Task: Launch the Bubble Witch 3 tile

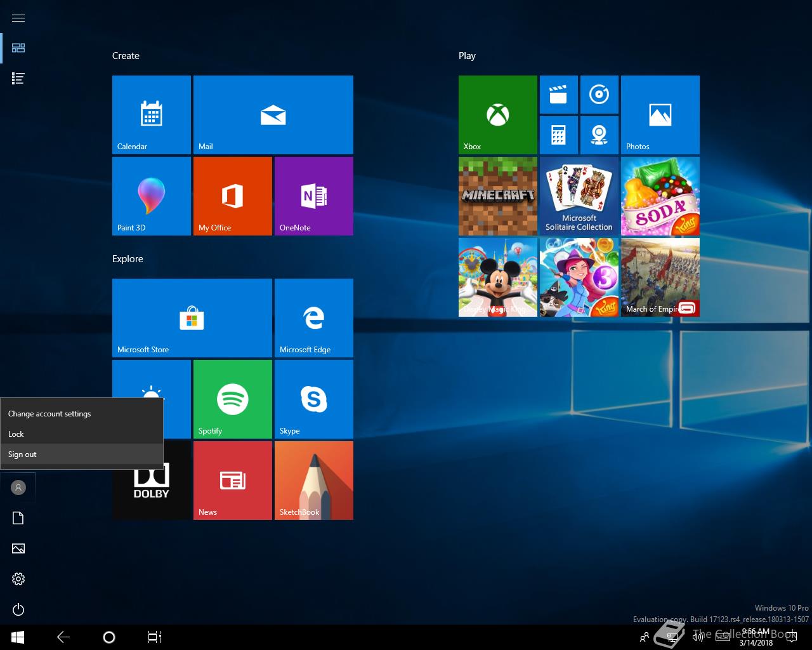Action: pyautogui.click(x=579, y=277)
